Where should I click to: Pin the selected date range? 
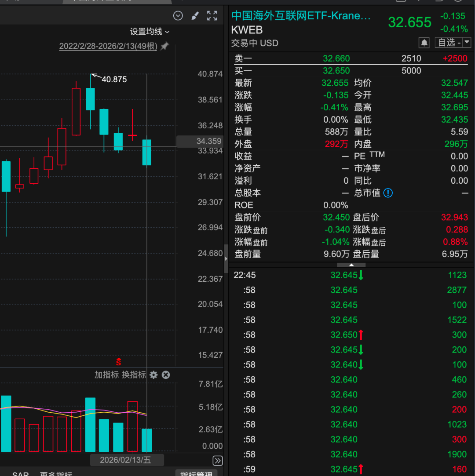pos(164,46)
